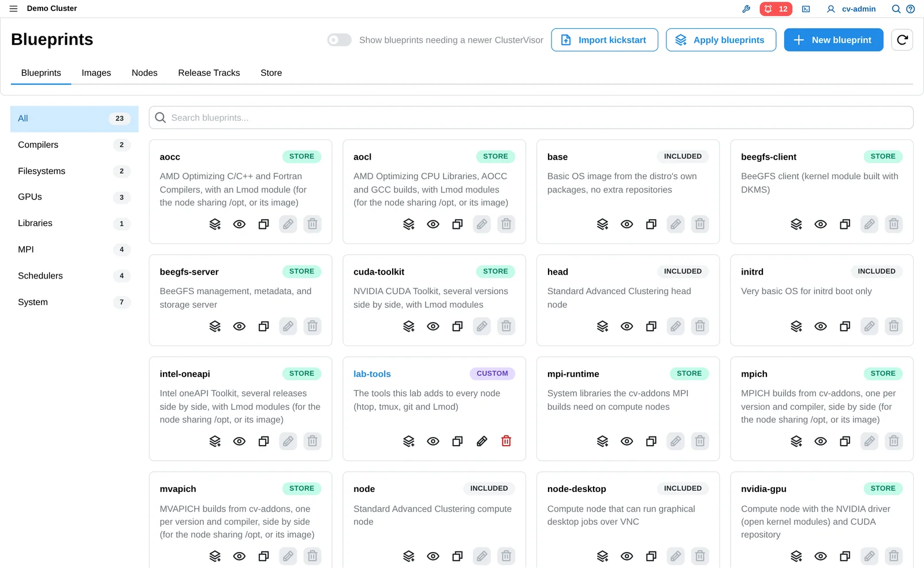The width and height of the screenshot is (924, 578).
Task: Click the Demo Cluster title
Action: pyautogui.click(x=52, y=9)
